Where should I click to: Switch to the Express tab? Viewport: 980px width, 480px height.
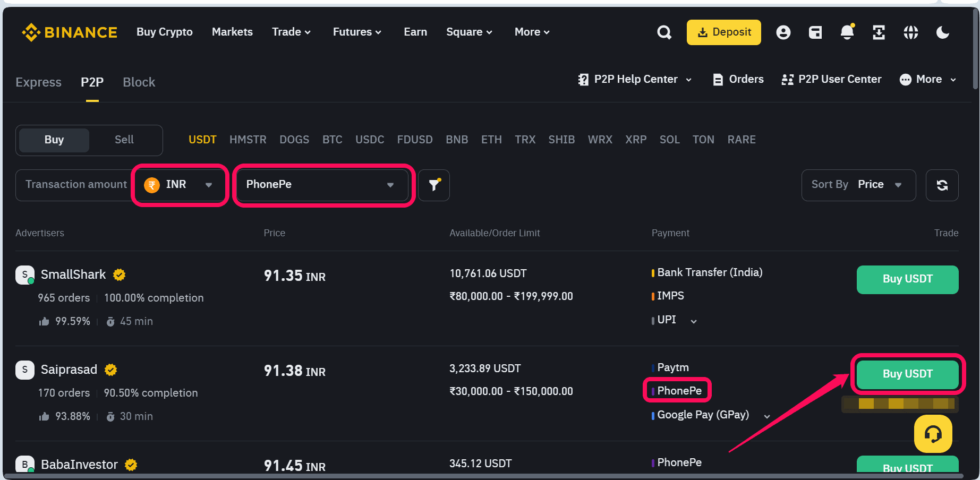point(38,82)
